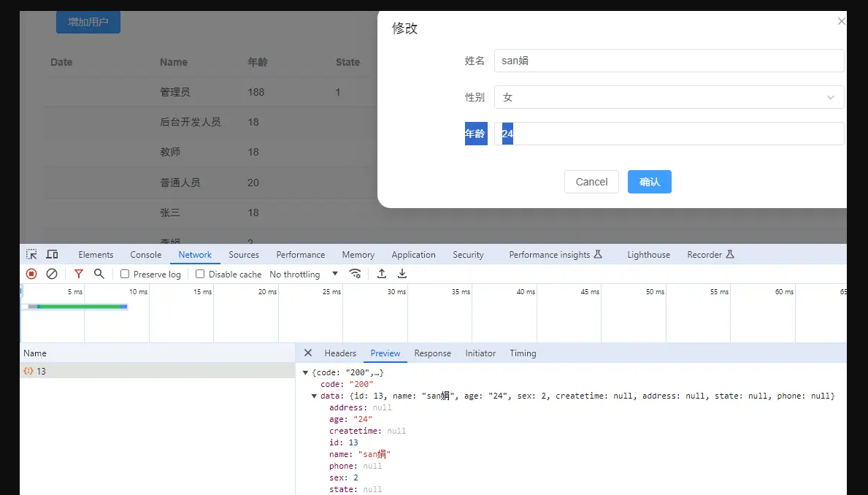Show the request Headers tab
The width and height of the screenshot is (868, 495).
[340, 353]
